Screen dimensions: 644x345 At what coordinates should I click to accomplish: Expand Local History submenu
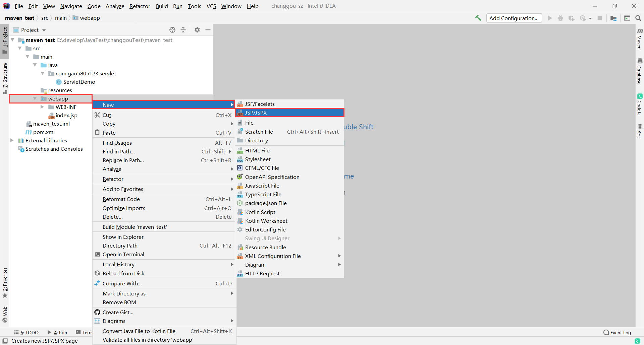point(164,264)
